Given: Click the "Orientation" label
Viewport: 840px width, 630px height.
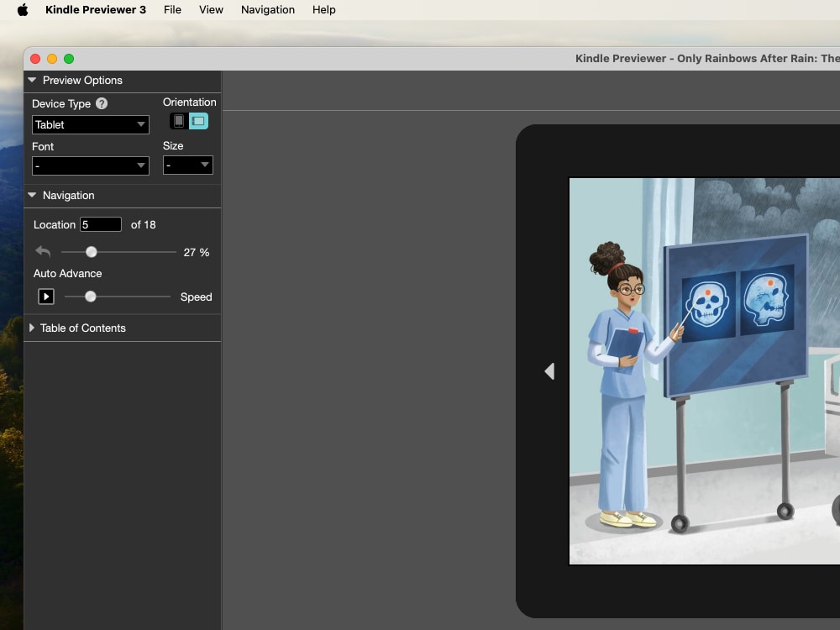Looking at the screenshot, I should tap(190, 102).
